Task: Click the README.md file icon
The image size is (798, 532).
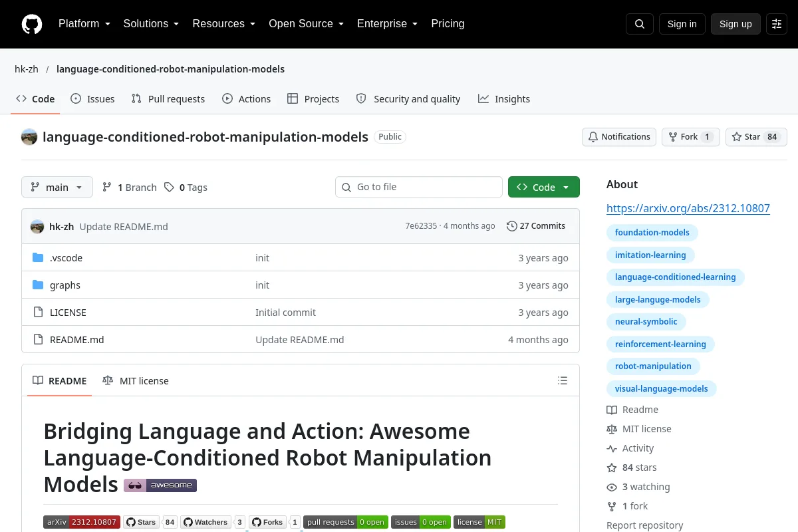Action: point(38,340)
